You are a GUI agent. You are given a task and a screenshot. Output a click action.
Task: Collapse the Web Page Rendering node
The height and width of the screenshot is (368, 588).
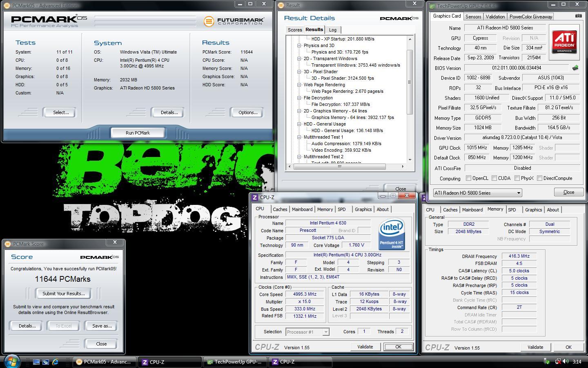pyautogui.click(x=299, y=85)
